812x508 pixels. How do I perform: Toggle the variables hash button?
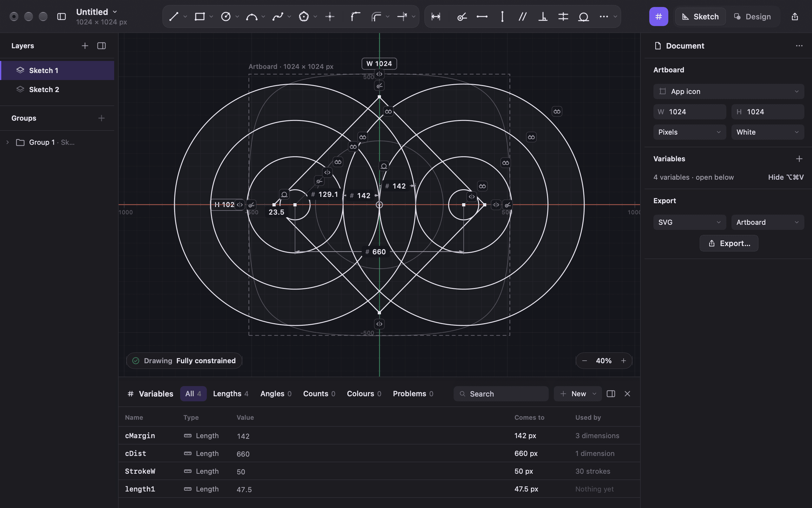point(659,17)
